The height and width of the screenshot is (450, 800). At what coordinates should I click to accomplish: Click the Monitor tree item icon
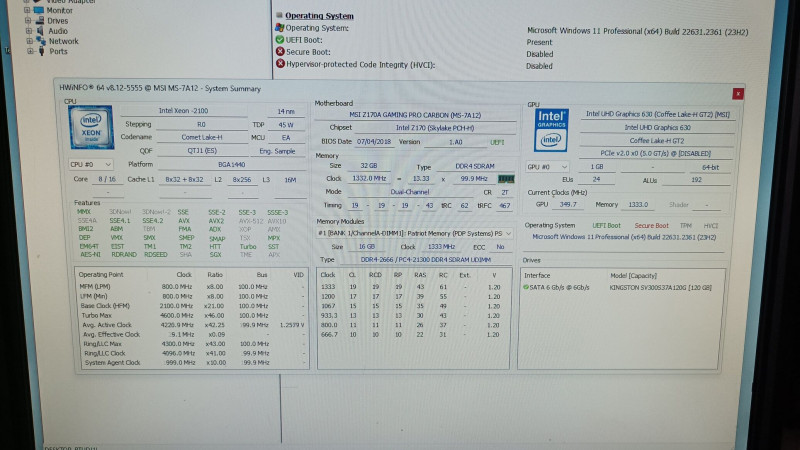tap(39, 10)
